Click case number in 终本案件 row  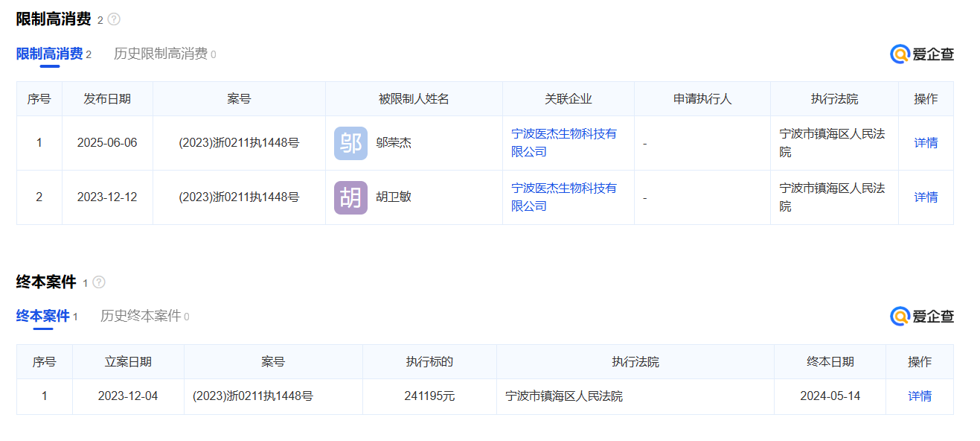(x=253, y=396)
